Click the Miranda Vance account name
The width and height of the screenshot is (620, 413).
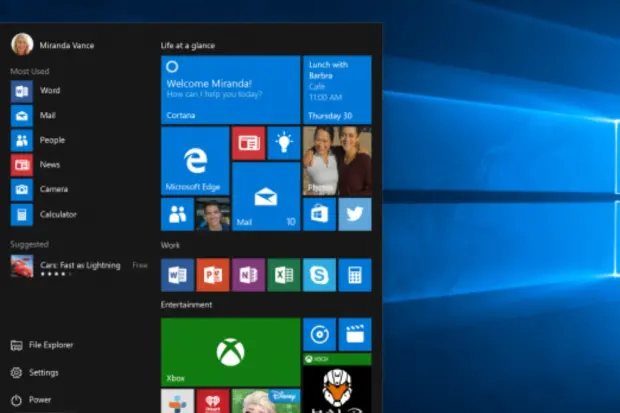click(67, 45)
